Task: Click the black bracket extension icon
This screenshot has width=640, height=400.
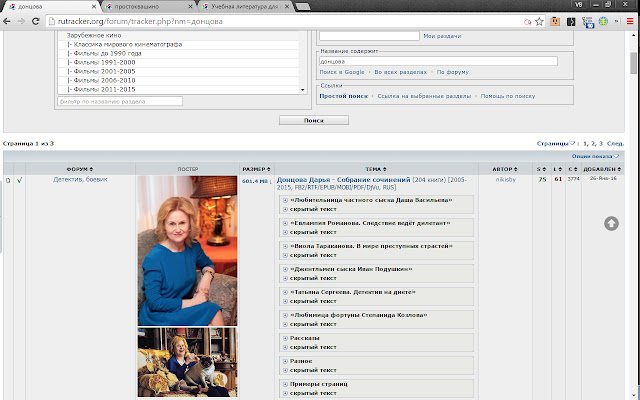Action: pos(571,22)
